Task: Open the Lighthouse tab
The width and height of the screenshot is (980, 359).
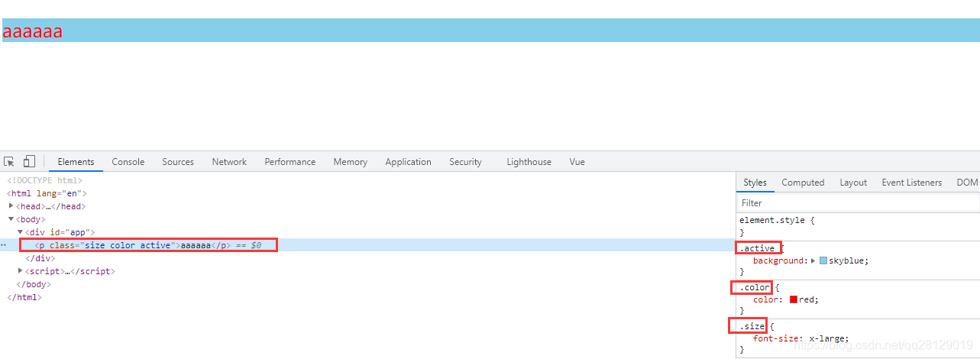Action: click(529, 162)
